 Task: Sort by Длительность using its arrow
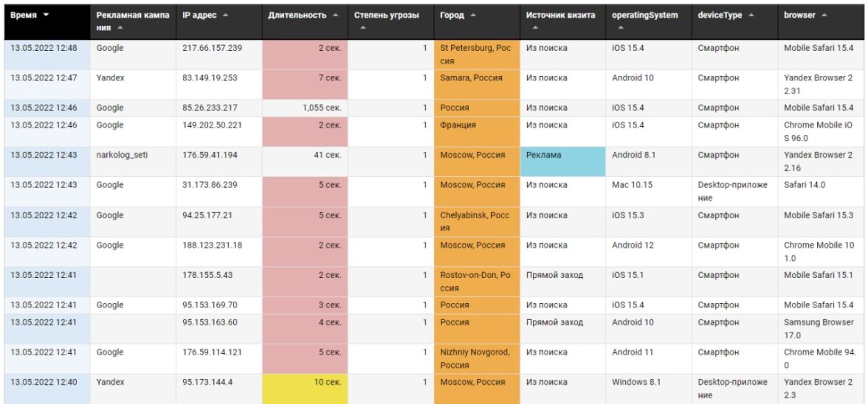336,15
